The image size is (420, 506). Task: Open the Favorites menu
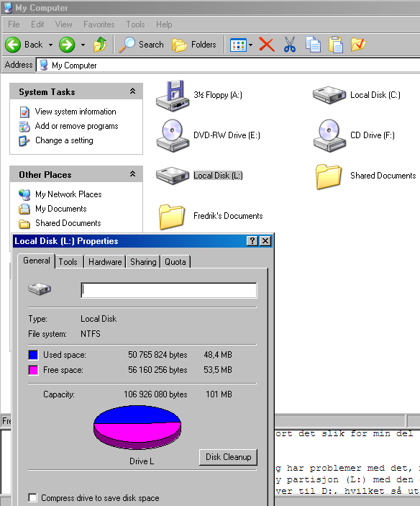click(x=99, y=24)
